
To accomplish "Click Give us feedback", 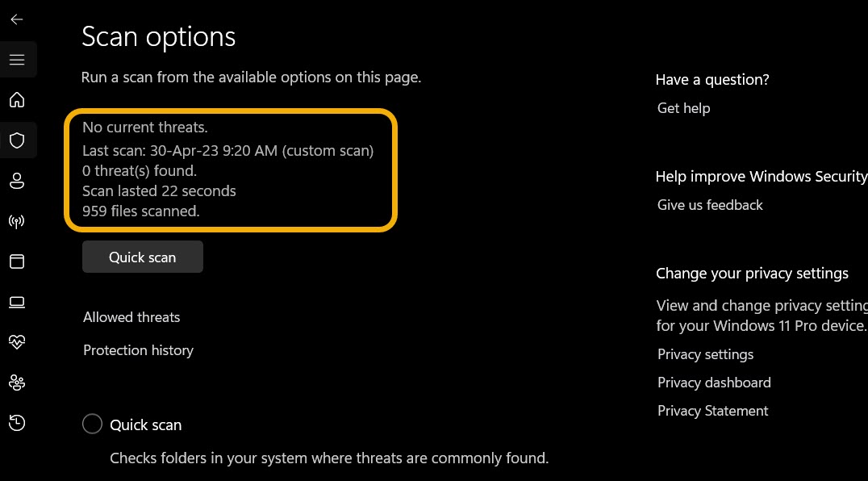I will click(710, 204).
